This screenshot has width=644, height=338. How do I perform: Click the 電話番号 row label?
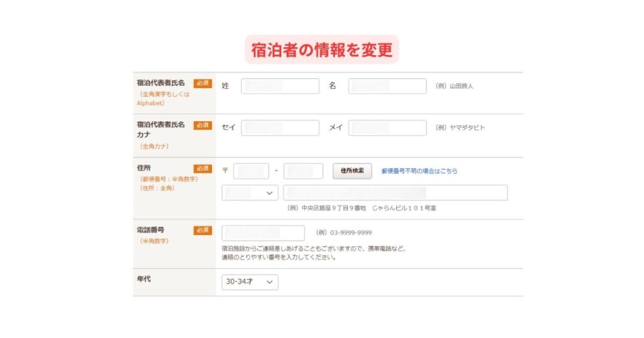[x=150, y=230]
